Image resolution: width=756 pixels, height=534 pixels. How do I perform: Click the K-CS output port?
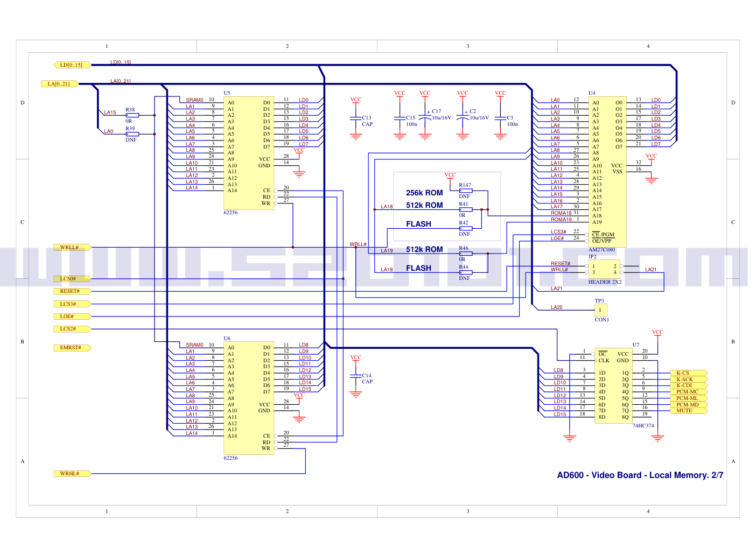click(x=689, y=373)
